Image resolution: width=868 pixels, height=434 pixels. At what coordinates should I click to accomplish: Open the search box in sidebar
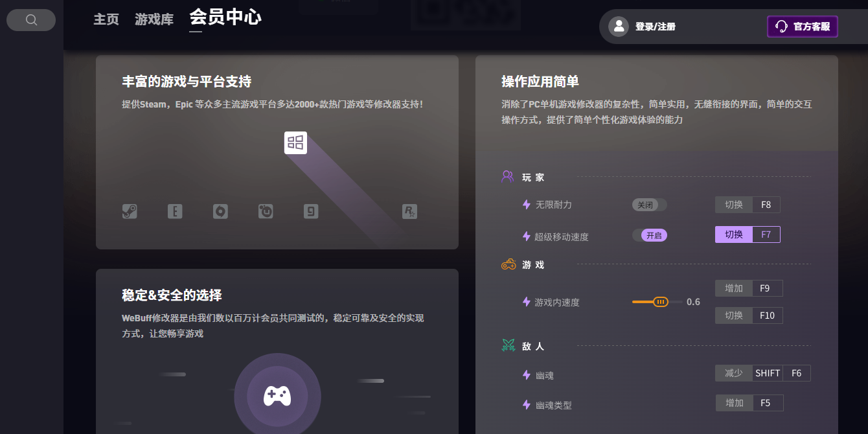(31, 20)
